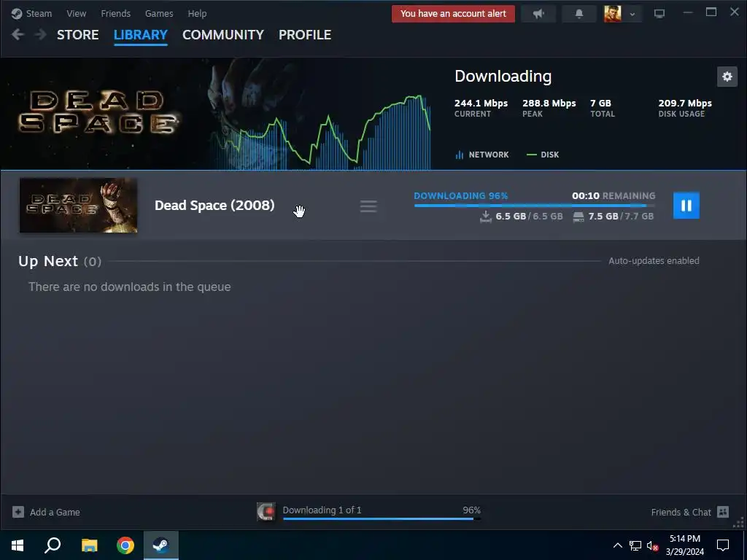Click the Dead Space download progress bar
Image resolution: width=747 pixels, height=560 pixels.
535,206
